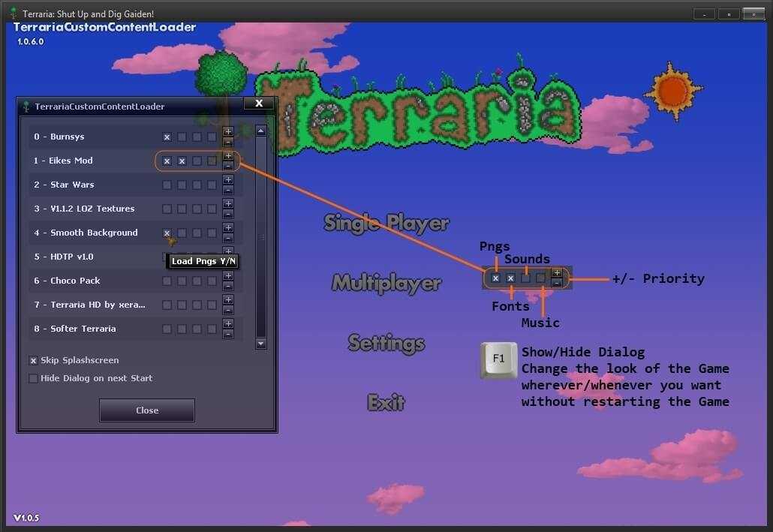This screenshot has height=532, width=773.
Task: Enable Fonts checkbox for Burnsys
Action: pyautogui.click(x=182, y=137)
